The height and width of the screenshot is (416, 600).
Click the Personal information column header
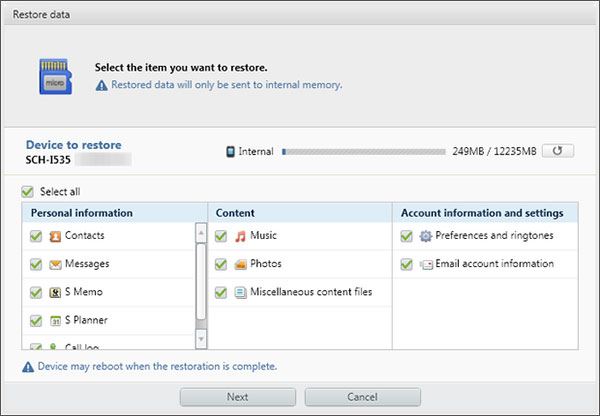115,213
